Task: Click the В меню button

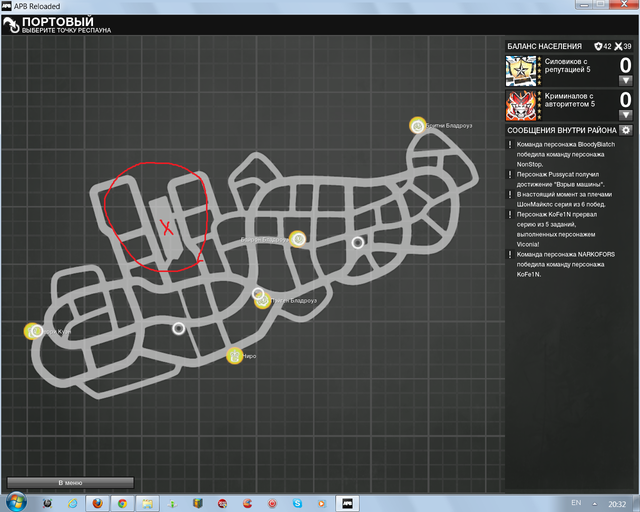Action: (70, 483)
